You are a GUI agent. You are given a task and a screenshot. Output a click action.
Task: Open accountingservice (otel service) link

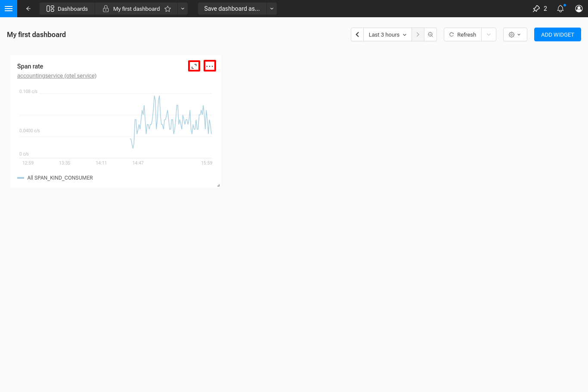pyautogui.click(x=57, y=76)
